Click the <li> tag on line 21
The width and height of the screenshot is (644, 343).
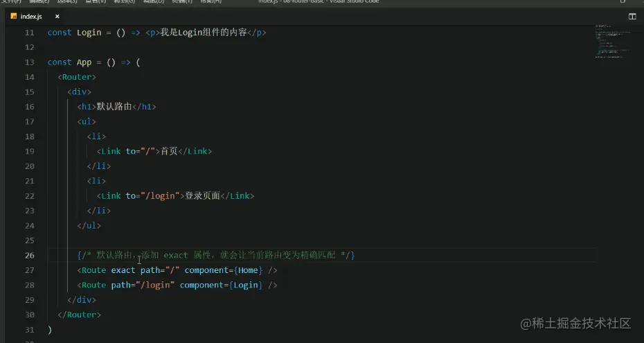[96, 181]
